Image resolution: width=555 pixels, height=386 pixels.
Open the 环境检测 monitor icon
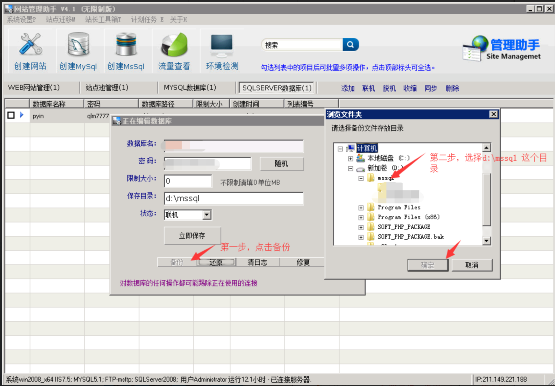click(222, 45)
